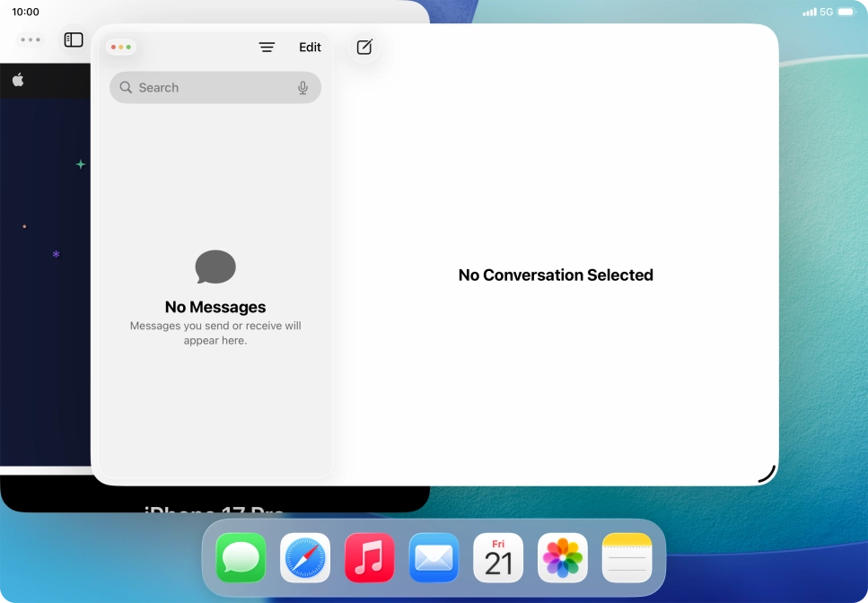Open the conversation filters icon
Screen dimensions: 868x603
(267, 47)
